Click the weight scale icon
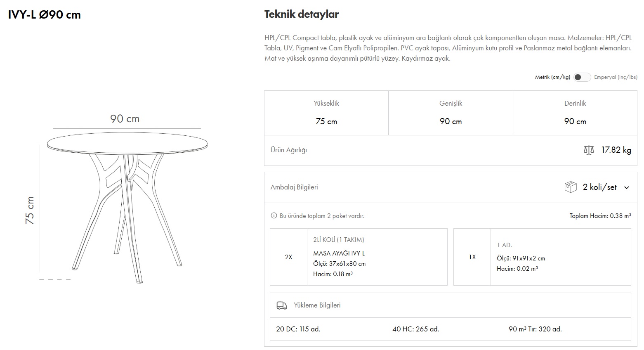The height and width of the screenshot is (350, 644). [589, 150]
